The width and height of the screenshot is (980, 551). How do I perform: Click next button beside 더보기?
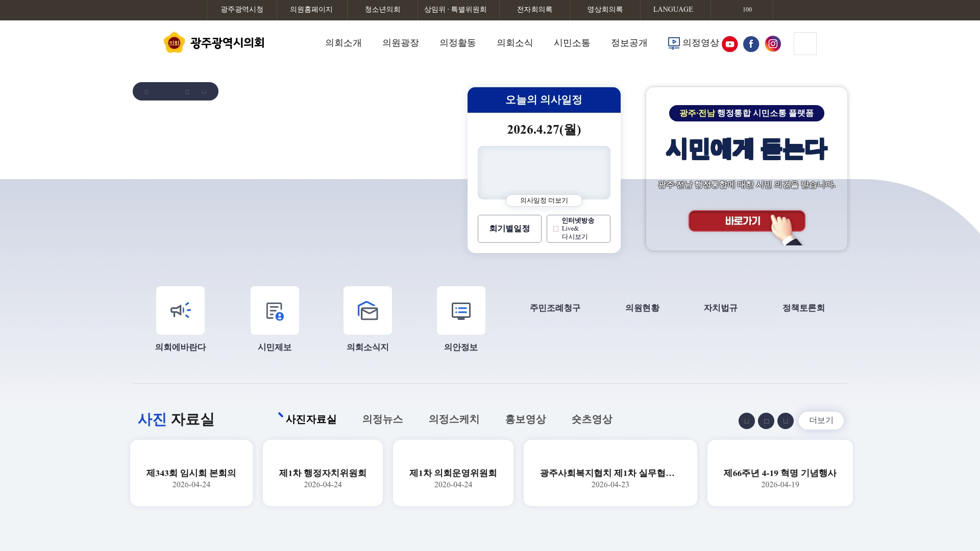point(785,421)
